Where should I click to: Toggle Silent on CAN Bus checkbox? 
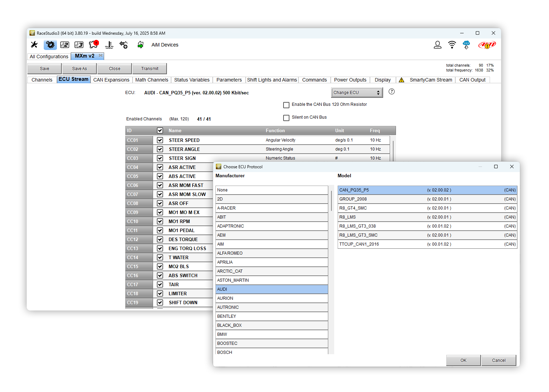click(286, 118)
